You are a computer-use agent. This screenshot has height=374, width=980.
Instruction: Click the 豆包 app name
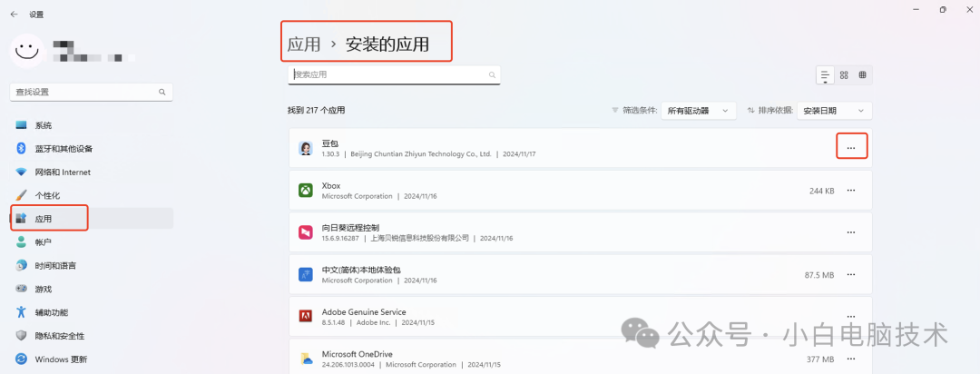pos(329,143)
